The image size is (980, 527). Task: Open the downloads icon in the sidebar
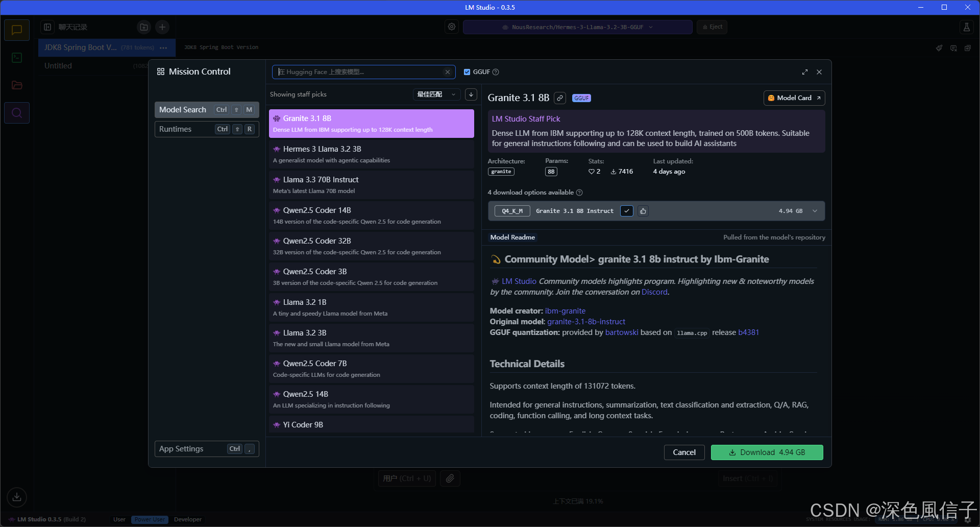click(x=17, y=497)
